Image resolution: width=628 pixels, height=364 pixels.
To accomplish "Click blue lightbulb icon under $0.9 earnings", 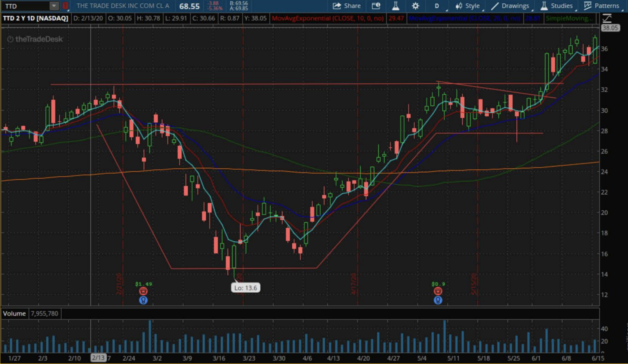I will tap(438, 300).
